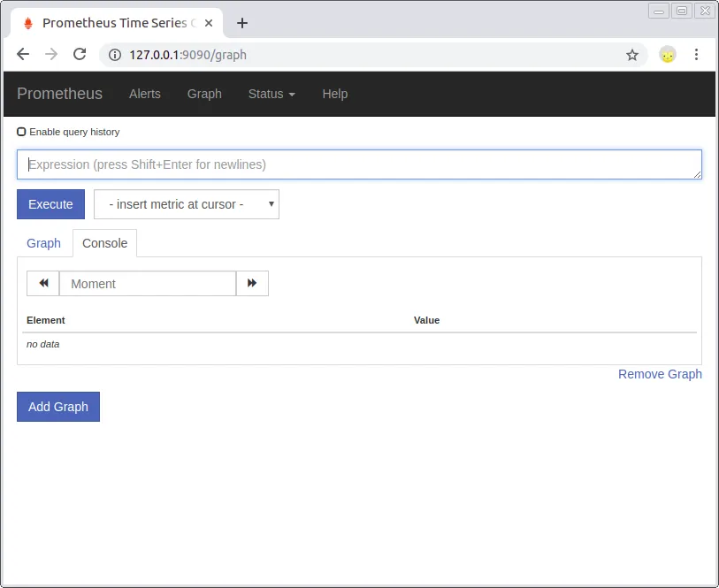The image size is (719, 588).
Task: Enable query history checkbox
Action: (x=21, y=132)
